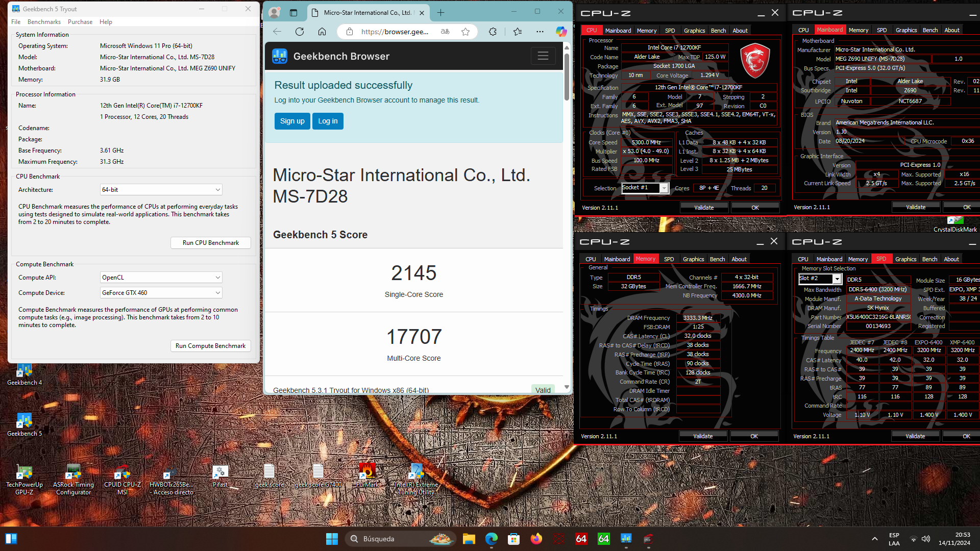The image size is (980, 551).
Task: Open the Edge extensions puzzle icon
Action: [493, 32]
